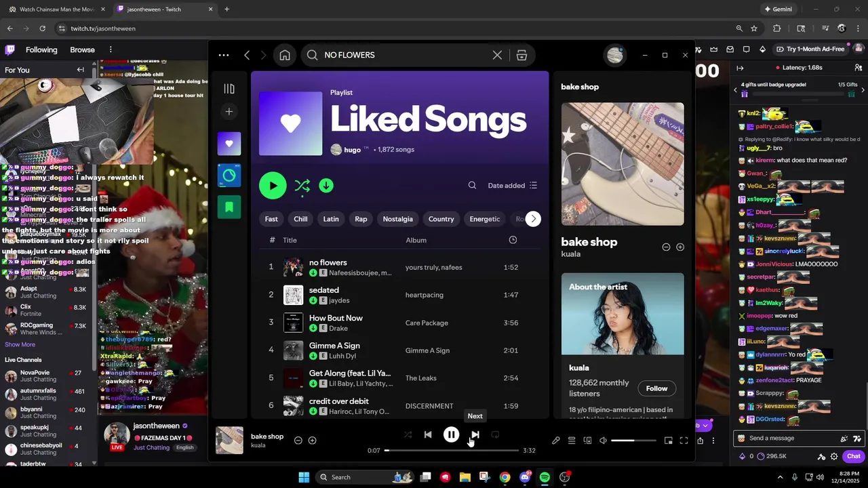
Task: Expand Your Library in Spotify sidebar
Action: point(229,89)
